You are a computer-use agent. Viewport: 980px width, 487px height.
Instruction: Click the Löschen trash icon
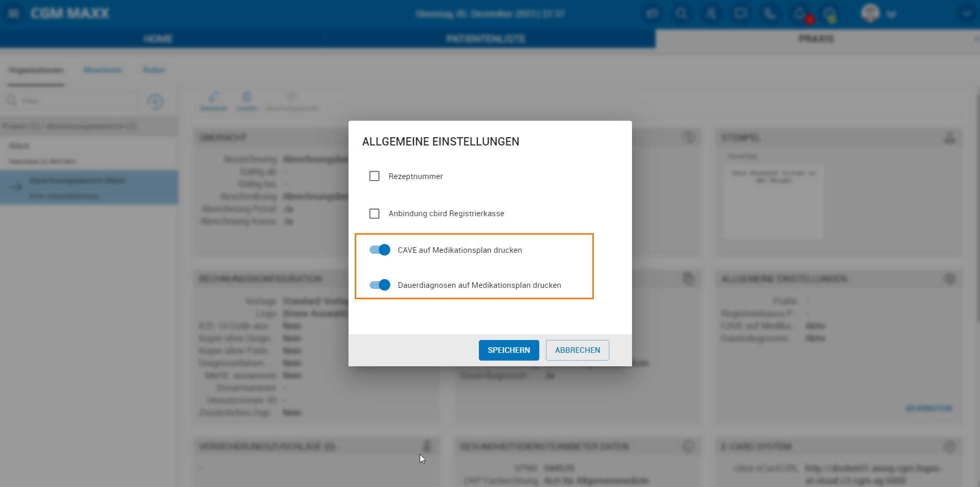pyautogui.click(x=247, y=101)
